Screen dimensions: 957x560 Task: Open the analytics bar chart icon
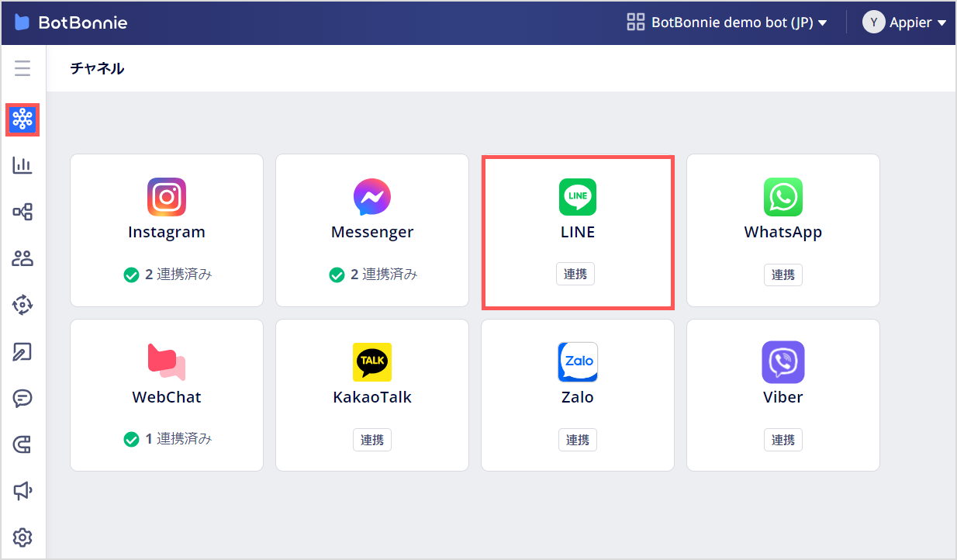coord(22,165)
